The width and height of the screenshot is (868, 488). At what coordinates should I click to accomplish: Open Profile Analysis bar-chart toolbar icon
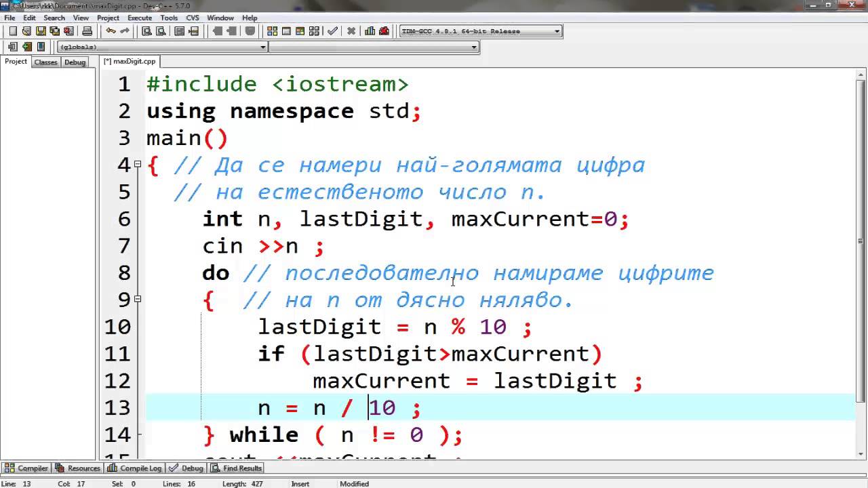point(370,31)
